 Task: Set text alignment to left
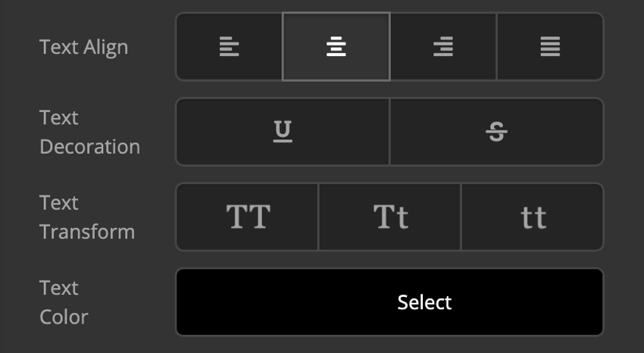click(x=229, y=47)
